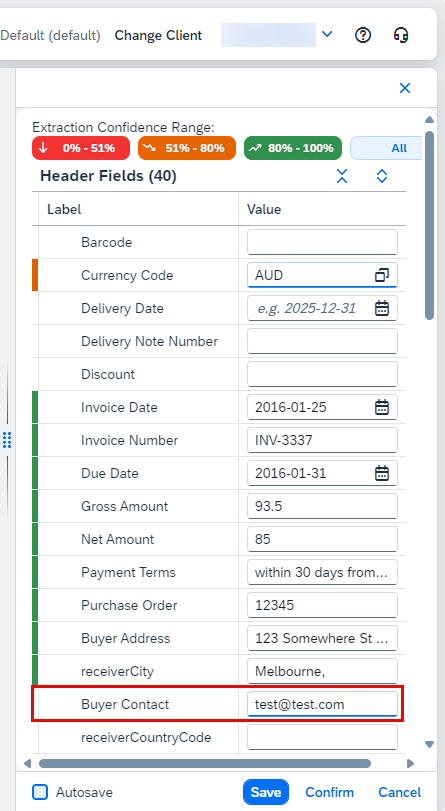The height and width of the screenshot is (811, 445).
Task: Click the Gross Amount field 93.5
Action: click(322, 506)
